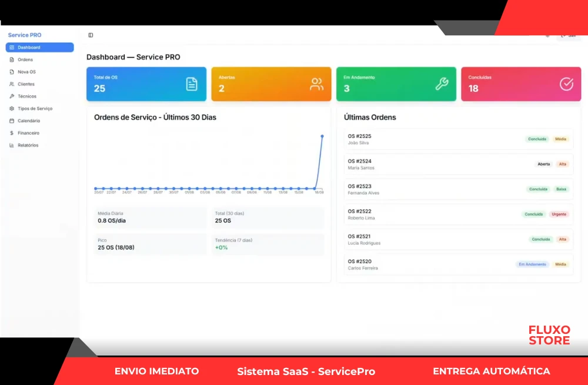
Task: Click the calendar icon in the sidebar
Action: [12, 120]
